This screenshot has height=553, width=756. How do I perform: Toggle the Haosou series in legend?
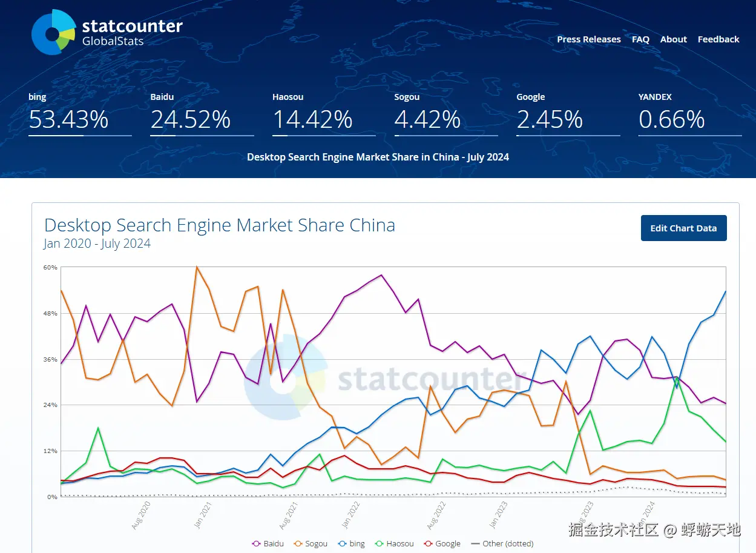tap(395, 543)
